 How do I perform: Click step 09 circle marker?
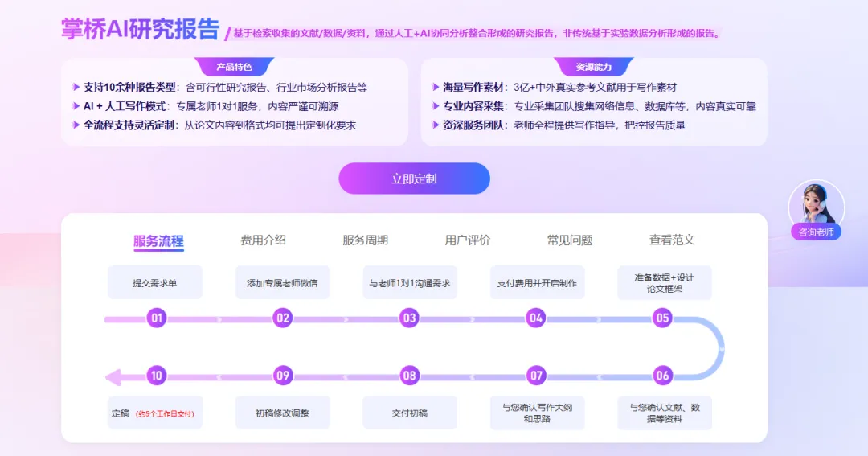click(283, 376)
